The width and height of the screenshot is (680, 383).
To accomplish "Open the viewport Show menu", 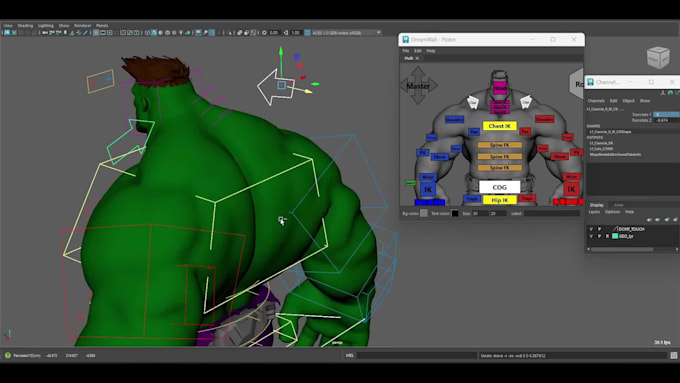I will click(x=64, y=26).
